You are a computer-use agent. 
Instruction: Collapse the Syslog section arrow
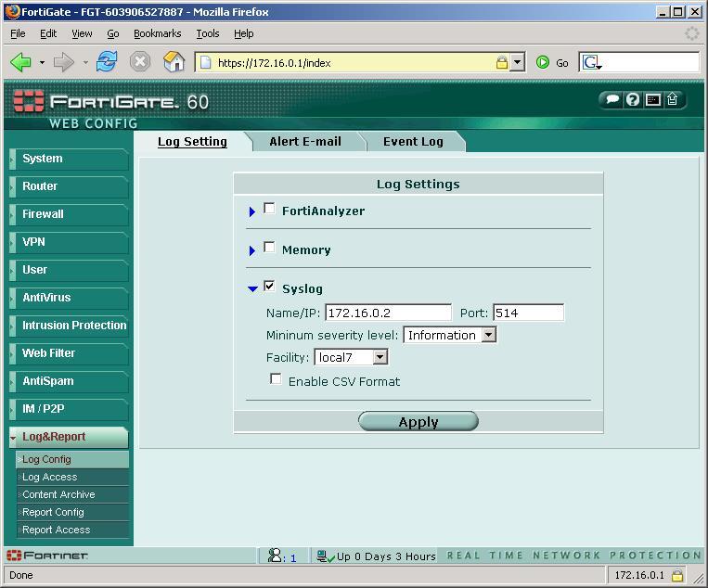[252, 288]
